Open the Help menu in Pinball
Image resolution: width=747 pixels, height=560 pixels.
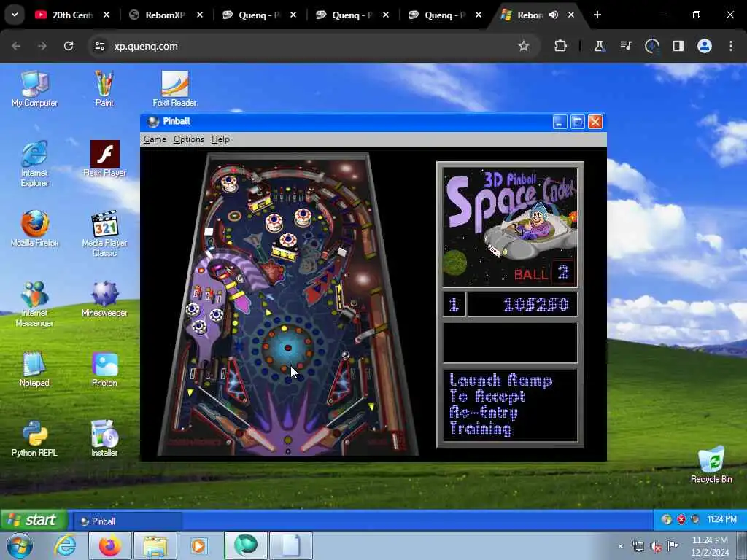point(220,139)
